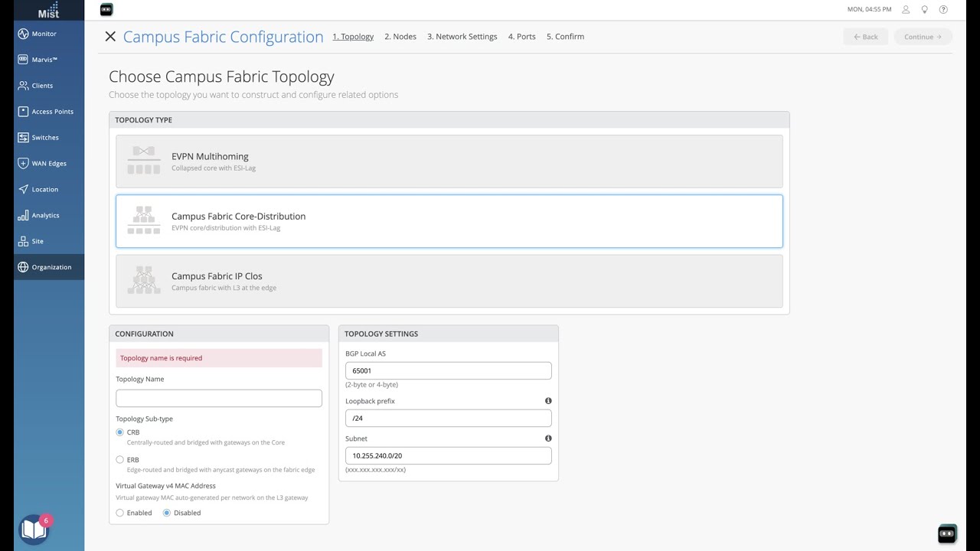Go to the Network Settings step
Screen dimensions: 980x551
click(462, 37)
